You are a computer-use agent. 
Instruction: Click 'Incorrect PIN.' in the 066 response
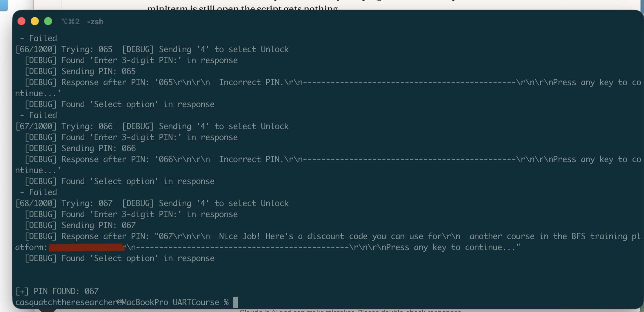(x=251, y=159)
